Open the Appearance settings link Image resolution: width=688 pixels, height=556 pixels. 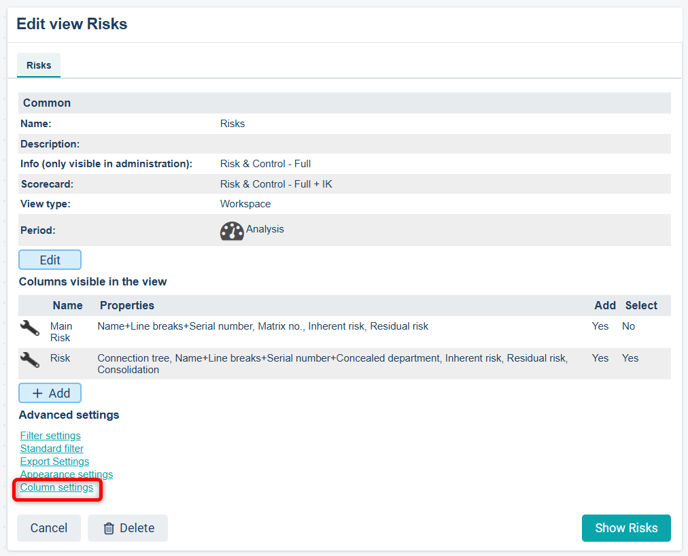point(66,475)
